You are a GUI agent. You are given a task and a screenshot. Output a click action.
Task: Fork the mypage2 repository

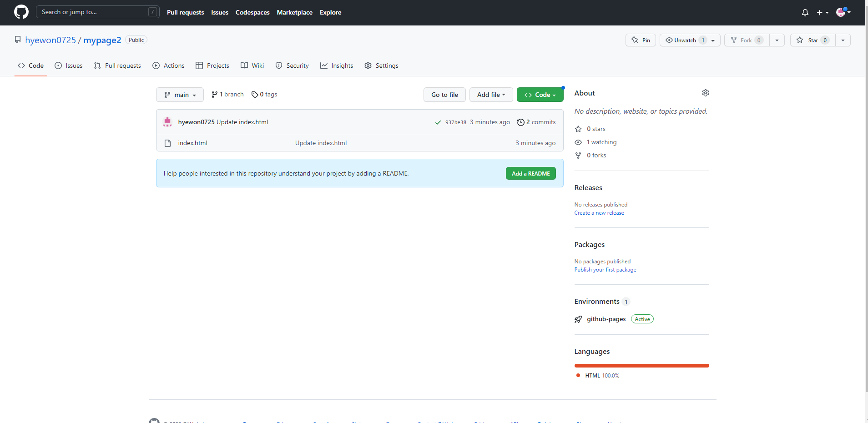747,40
